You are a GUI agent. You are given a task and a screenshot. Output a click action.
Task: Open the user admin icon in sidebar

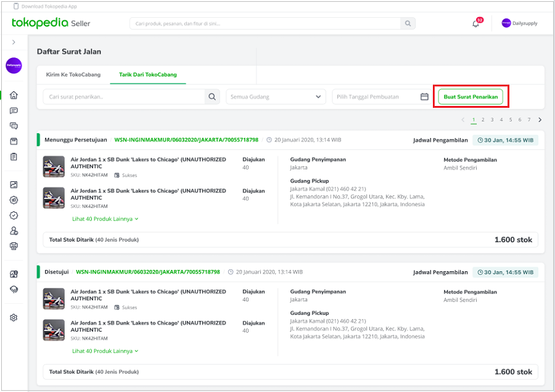click(x=14, y=231)
